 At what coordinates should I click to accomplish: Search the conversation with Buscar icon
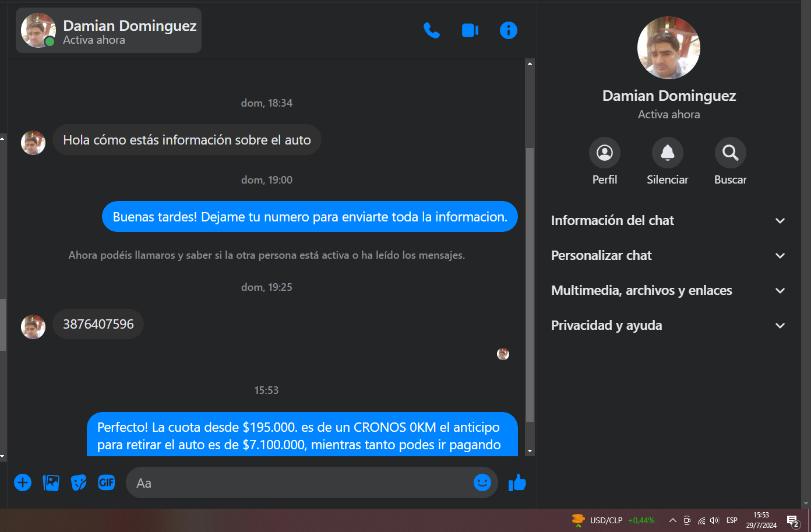click(x=731, y=153)
